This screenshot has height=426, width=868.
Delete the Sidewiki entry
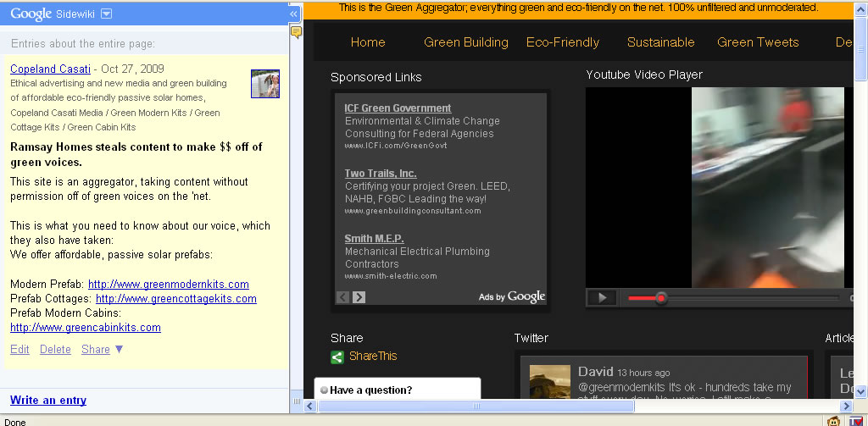55,350
